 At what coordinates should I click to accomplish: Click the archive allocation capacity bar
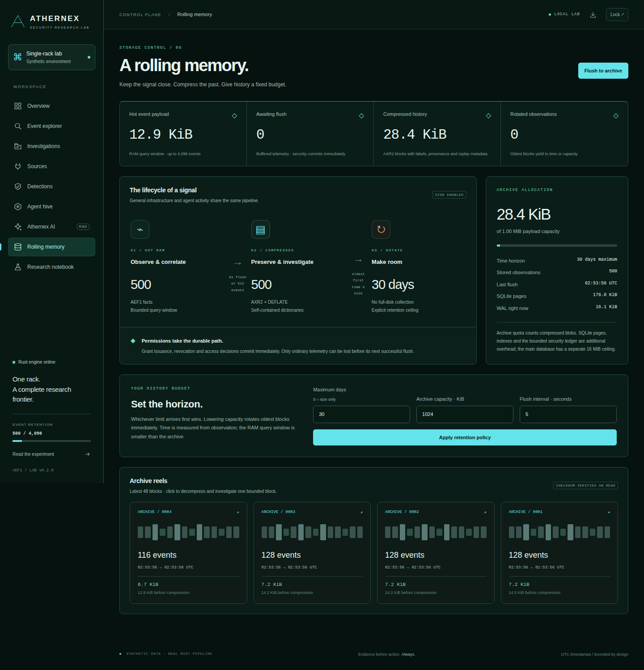pos(557,246)
